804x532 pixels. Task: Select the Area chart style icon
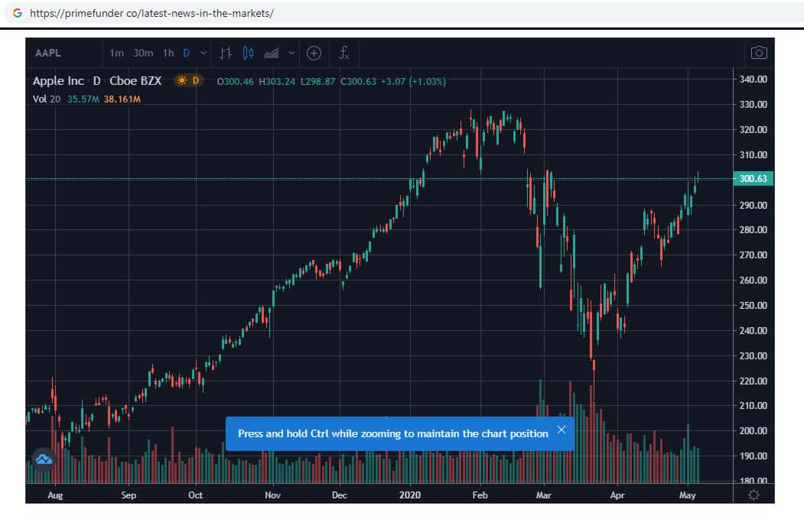(271, 53)
